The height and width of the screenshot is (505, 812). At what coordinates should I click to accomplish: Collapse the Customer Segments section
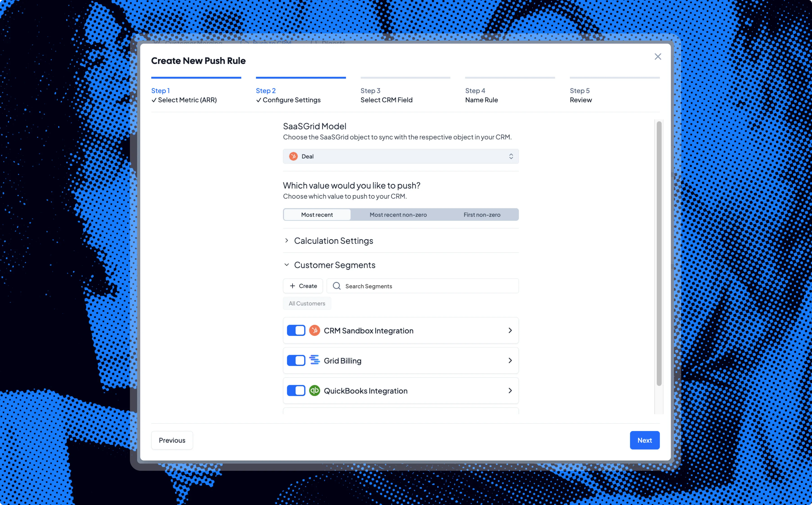[334, 265]
